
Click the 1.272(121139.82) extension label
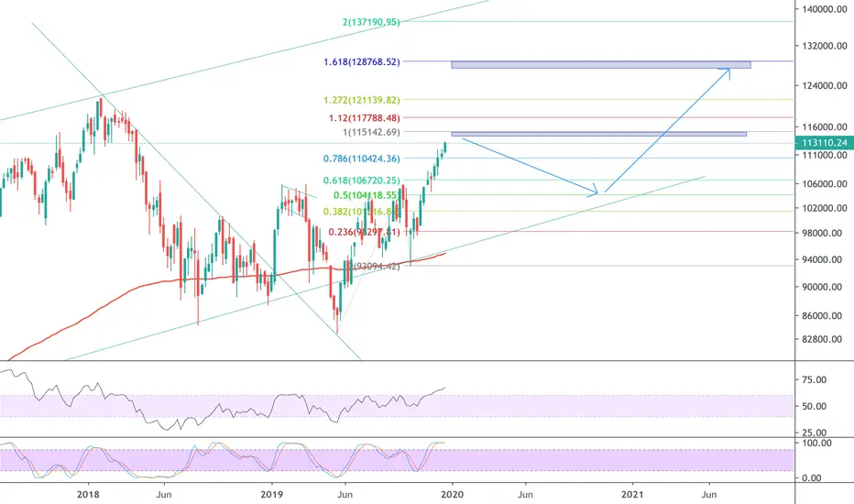click(x=362, y=100)
